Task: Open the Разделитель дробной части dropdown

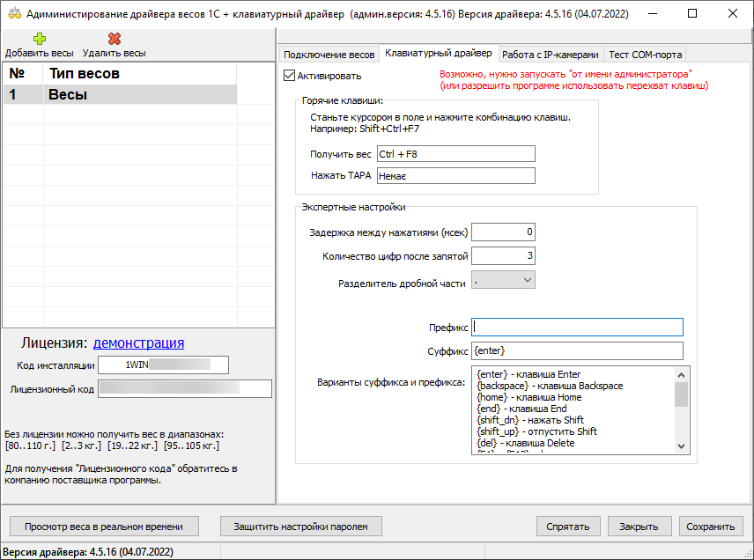Action: click(x=503, y=280)
